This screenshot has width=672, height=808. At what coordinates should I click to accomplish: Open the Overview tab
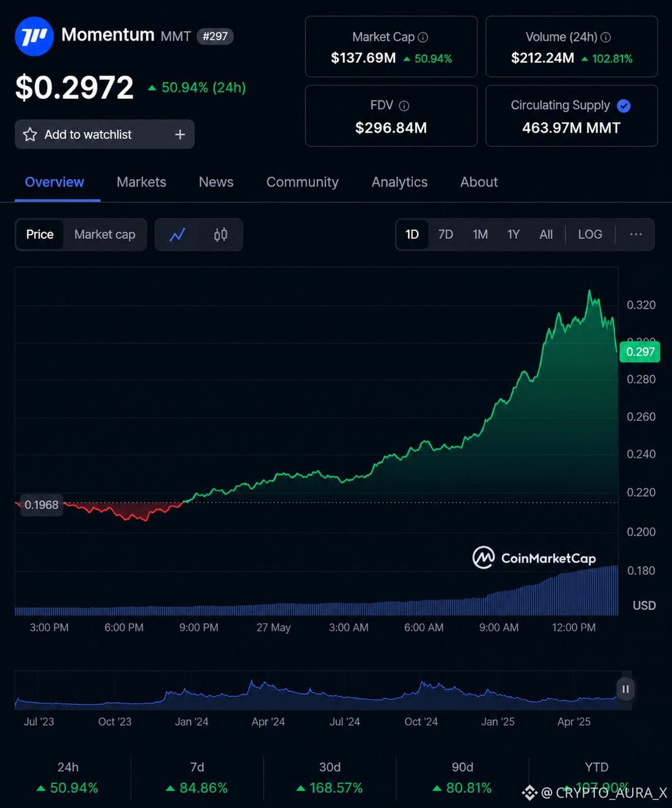click(55, 182)
